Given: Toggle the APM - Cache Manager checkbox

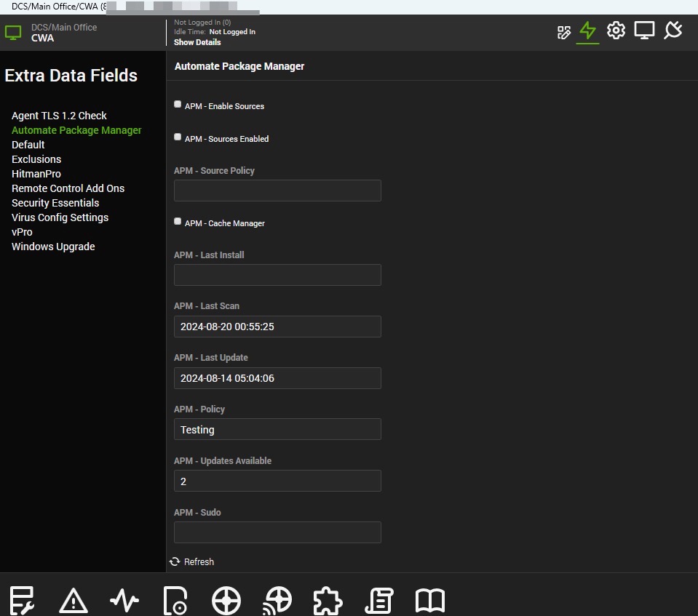Looking at the screenshot, I should tap(178, 222).
